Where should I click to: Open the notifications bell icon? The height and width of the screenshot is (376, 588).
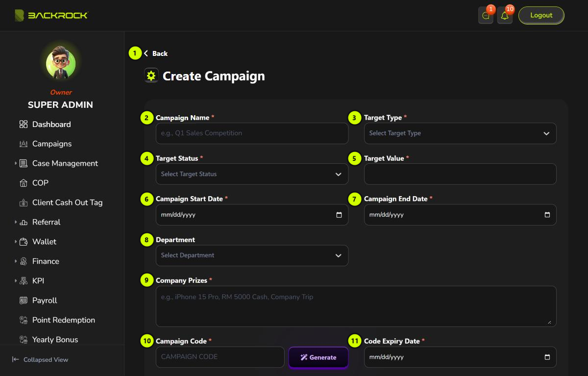pos(505,16)
